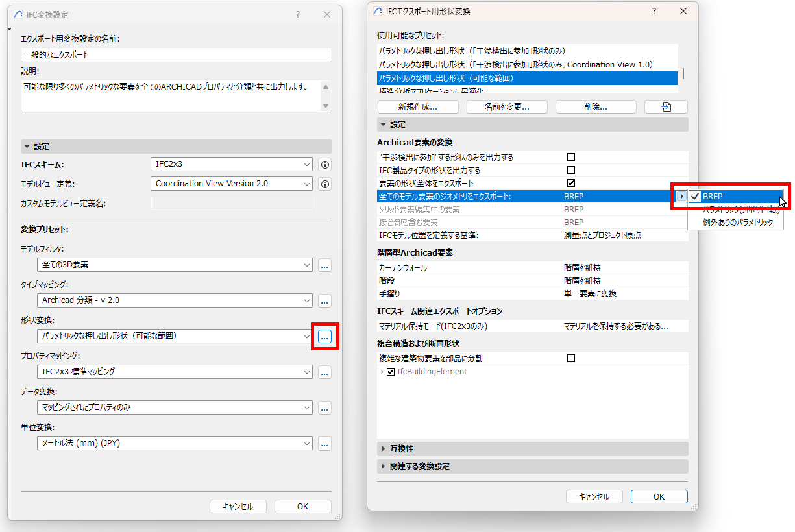Click help question mark in IFC変換設定 window
This screenshot has width=795, height=532.
(x=298, y=14)
